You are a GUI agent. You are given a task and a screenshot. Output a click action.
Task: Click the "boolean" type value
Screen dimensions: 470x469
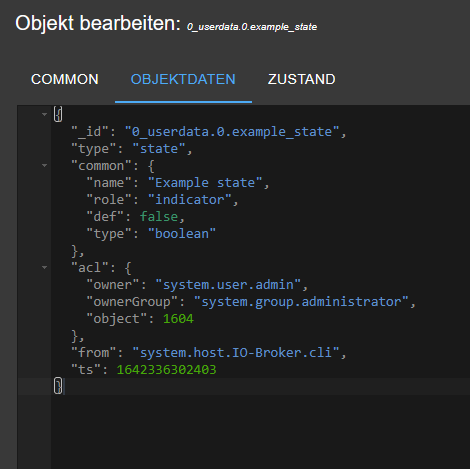pyautogui.click(x=182, y=234)
